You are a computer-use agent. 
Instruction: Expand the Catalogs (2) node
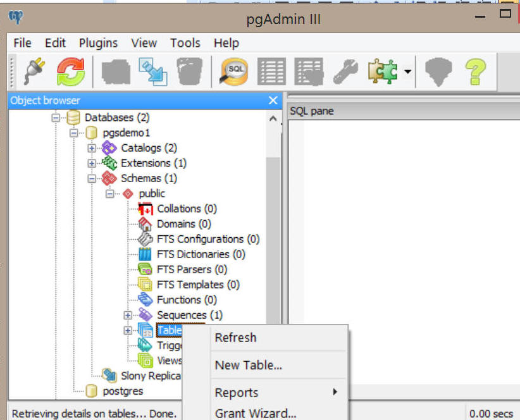coord(92,148)
